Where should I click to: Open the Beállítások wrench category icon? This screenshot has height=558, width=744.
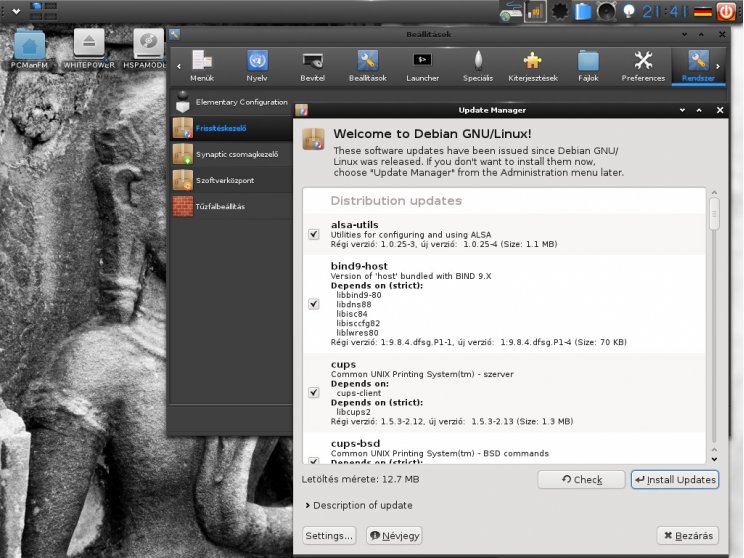point(368,66)
